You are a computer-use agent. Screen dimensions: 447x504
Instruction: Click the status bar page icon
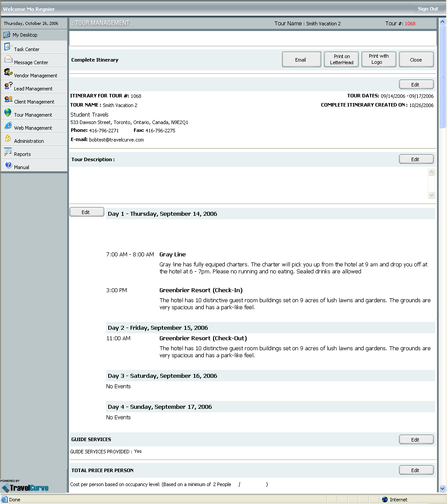[x=4, y=500]
